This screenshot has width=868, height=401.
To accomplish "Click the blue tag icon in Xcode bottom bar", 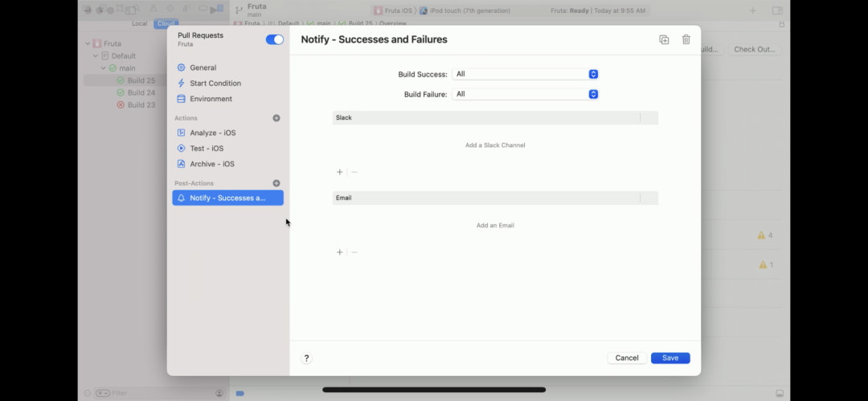I will click(240, 393).
